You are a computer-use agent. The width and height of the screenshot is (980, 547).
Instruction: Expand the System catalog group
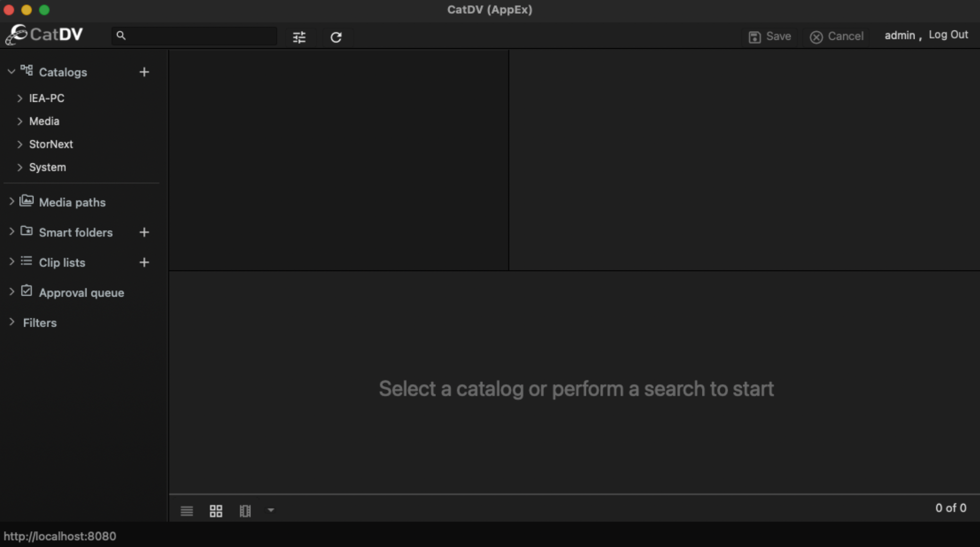click(20, 168)
